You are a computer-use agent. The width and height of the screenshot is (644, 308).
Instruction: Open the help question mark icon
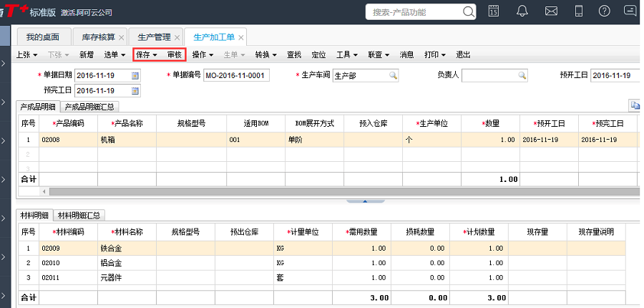[605, 11]
